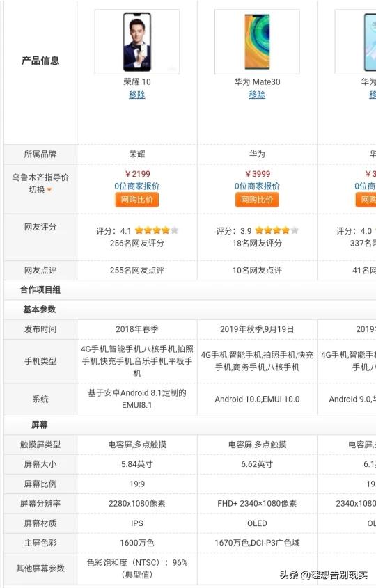Open 0位商家报价 link for 华为 Mate30
Image resolution: width=376 pixels, height=588 pixels.
257,186
